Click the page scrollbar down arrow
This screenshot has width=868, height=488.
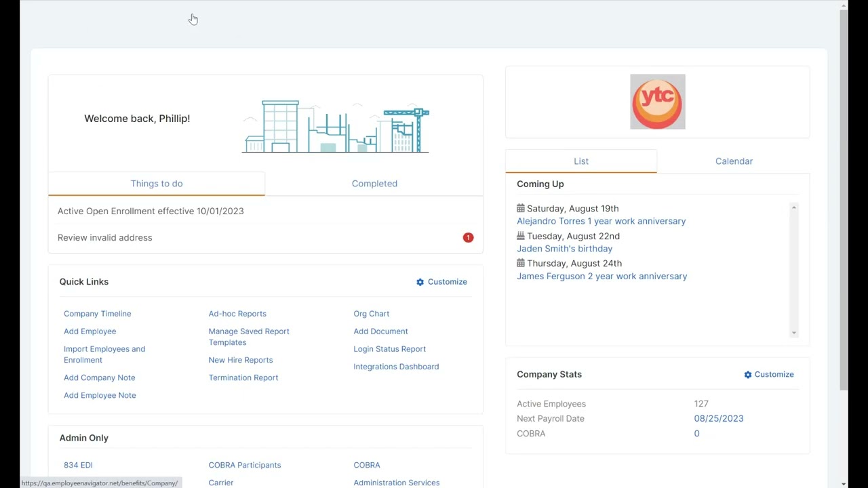pos(844,483)
